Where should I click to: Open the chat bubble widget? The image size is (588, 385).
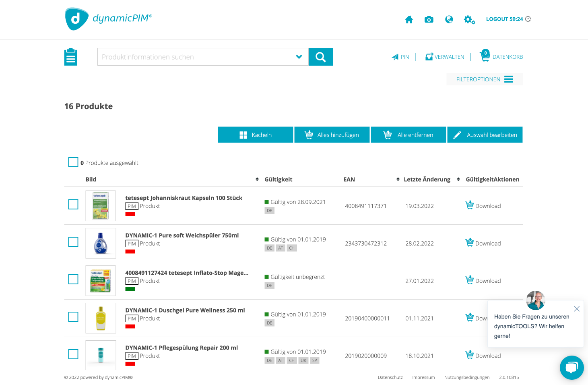(x=571, y=368)
